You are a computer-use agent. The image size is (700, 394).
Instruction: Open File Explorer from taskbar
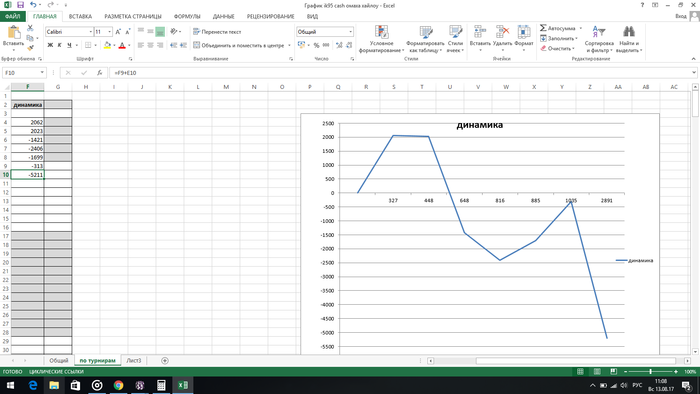point(54,385)
